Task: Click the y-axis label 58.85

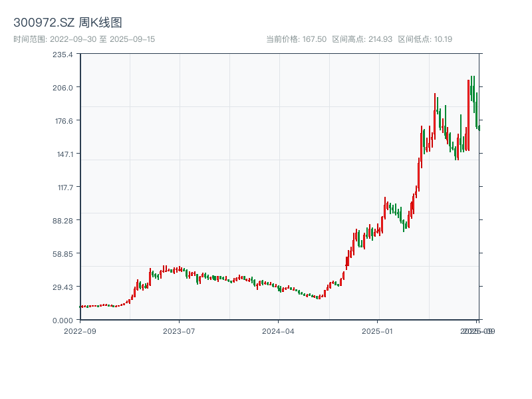Action: pos(63,254)
